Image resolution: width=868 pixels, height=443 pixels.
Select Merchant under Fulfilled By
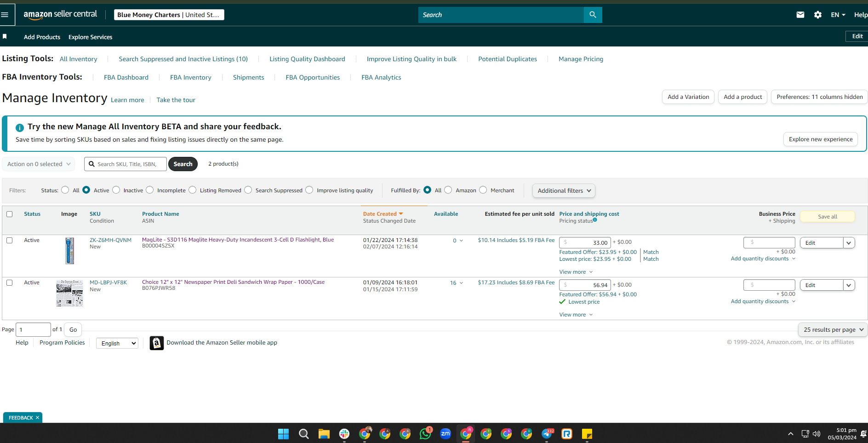(x=483, y=190)
